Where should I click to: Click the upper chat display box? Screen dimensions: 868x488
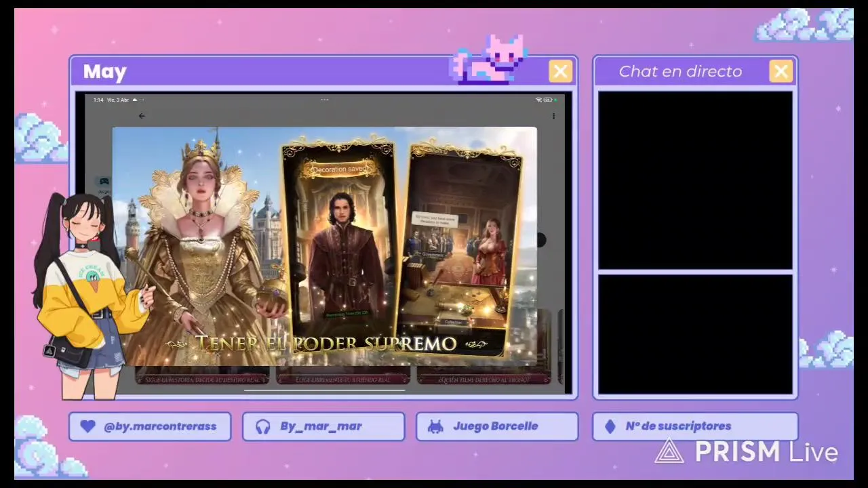[695, 180]
